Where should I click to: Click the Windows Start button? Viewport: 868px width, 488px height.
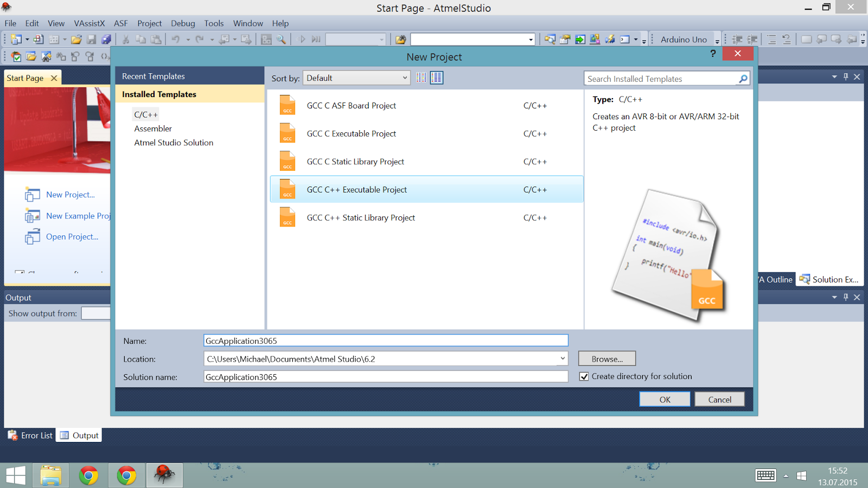[16, 476]
